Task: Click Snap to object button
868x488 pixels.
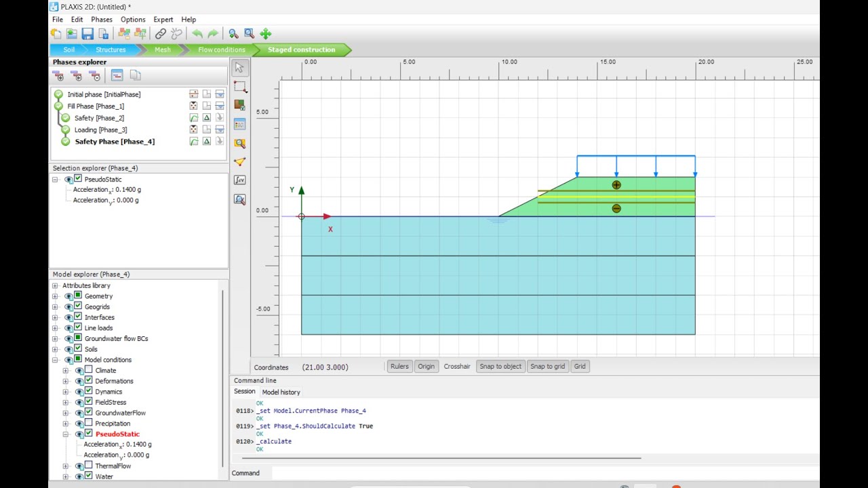Action: [500, 367]
